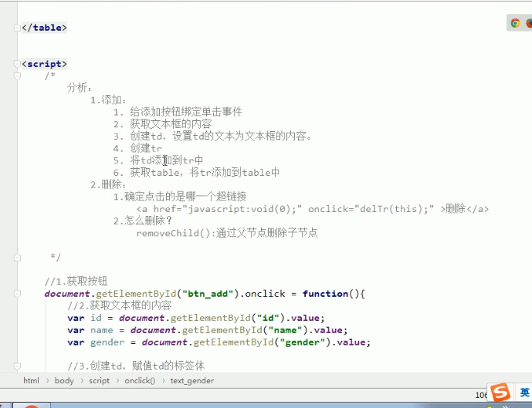This screenshot has width=532, height=408.
Task: Place cursor on <script> tag
Action: (x=44, y=64)
